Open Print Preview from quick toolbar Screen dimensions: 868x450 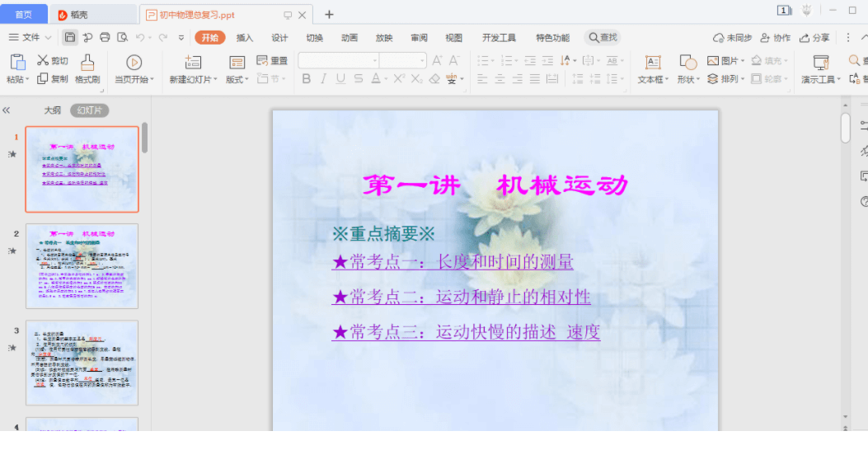(122, 37)
